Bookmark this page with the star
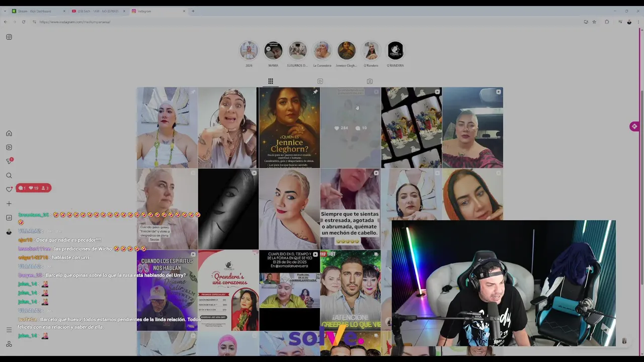Viewport: 644px width, 362px height. tap(594, 22)
